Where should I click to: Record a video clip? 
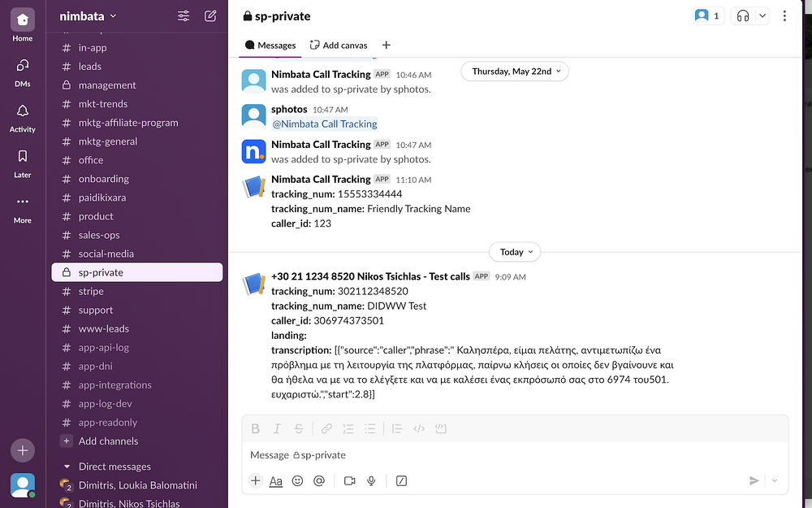click(x=349, y=481)
